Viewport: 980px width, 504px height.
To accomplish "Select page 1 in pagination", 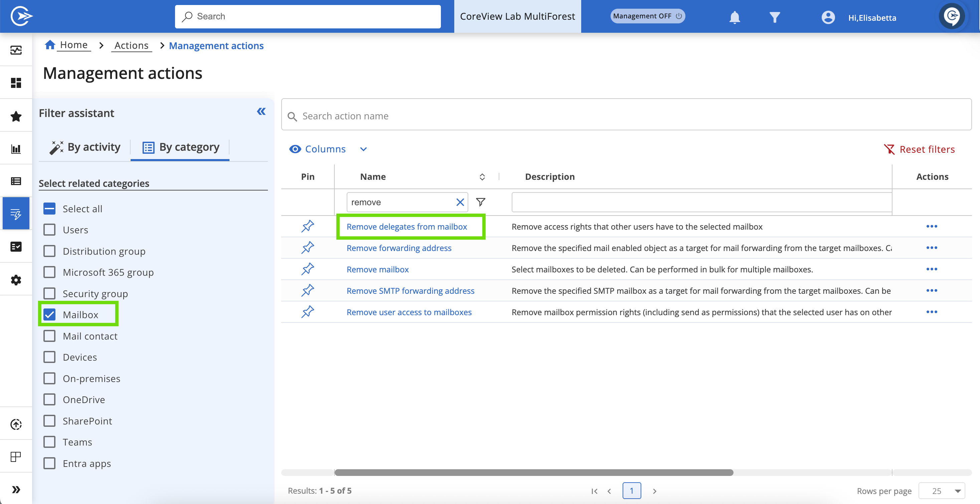I will (x=632, y=491).
